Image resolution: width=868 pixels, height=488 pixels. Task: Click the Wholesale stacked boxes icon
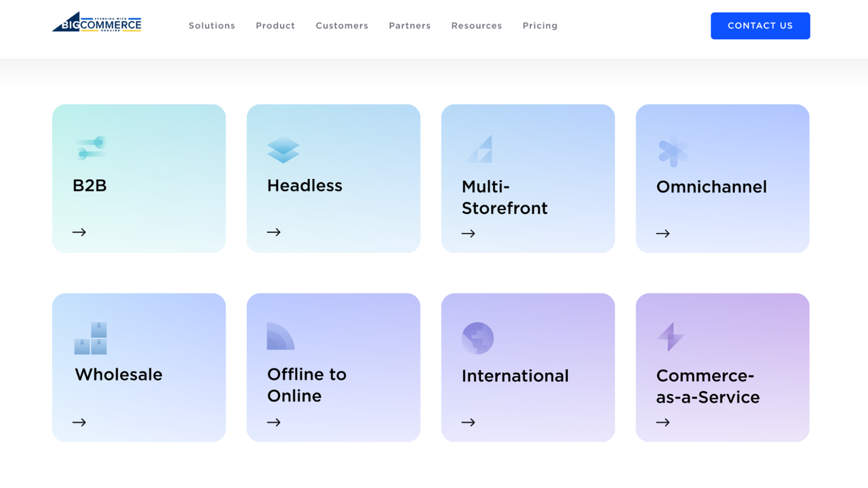point(90,337)
